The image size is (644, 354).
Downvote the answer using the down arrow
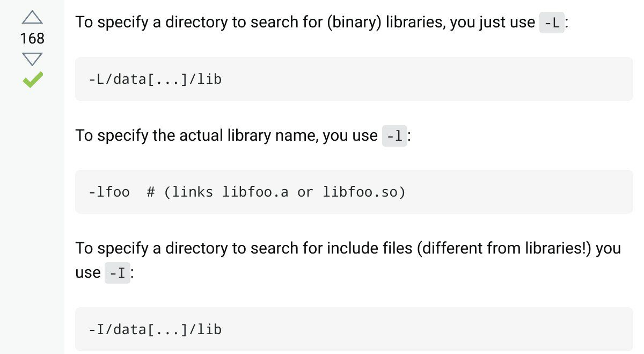pos(32,59)
